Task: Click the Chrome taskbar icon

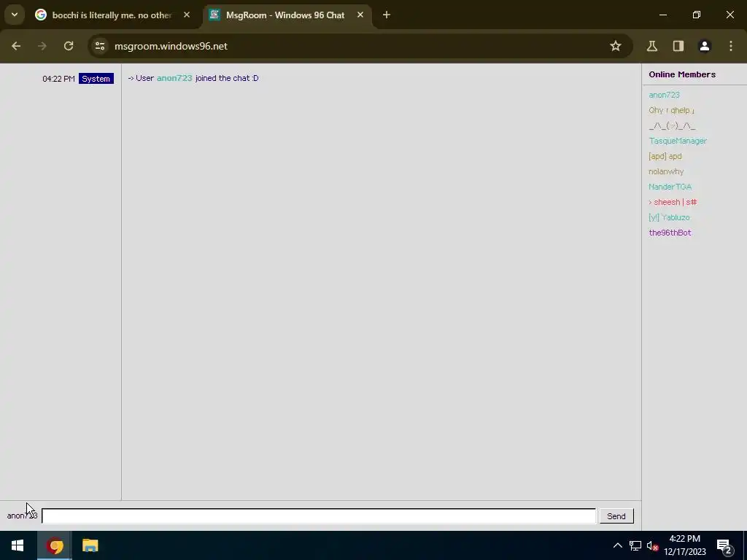Action: click(x=55, y=545)
